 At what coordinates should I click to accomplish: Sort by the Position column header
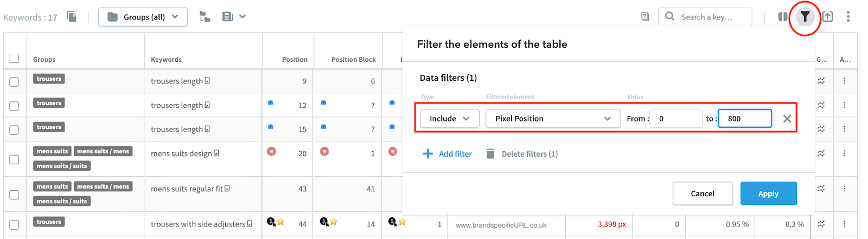(x=295, y=60)
